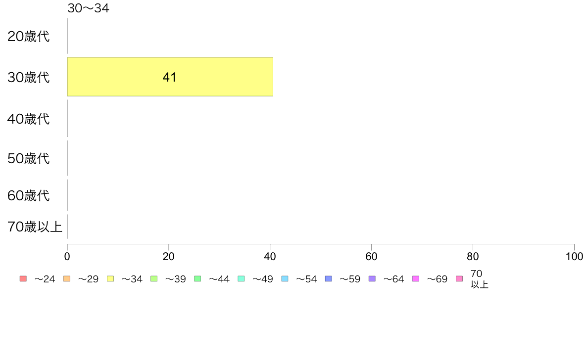Viewport: 588px width, 364px height.
Task: Click the sky blue ~54 legend swatch
Action: pyautogui.click(x=285, y=278)
